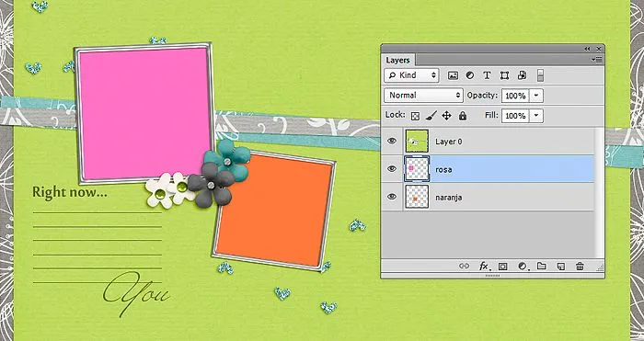Image resolution: width=644 pixels, height=341 pixels.
Task: Filter for type layers icon
Action: click(x=487, y=75)
